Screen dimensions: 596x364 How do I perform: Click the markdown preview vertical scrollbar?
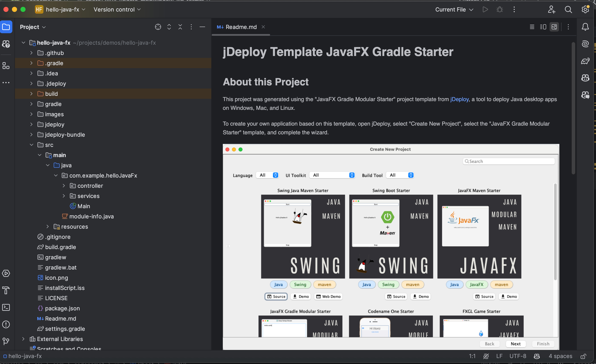tap(573, 108)
